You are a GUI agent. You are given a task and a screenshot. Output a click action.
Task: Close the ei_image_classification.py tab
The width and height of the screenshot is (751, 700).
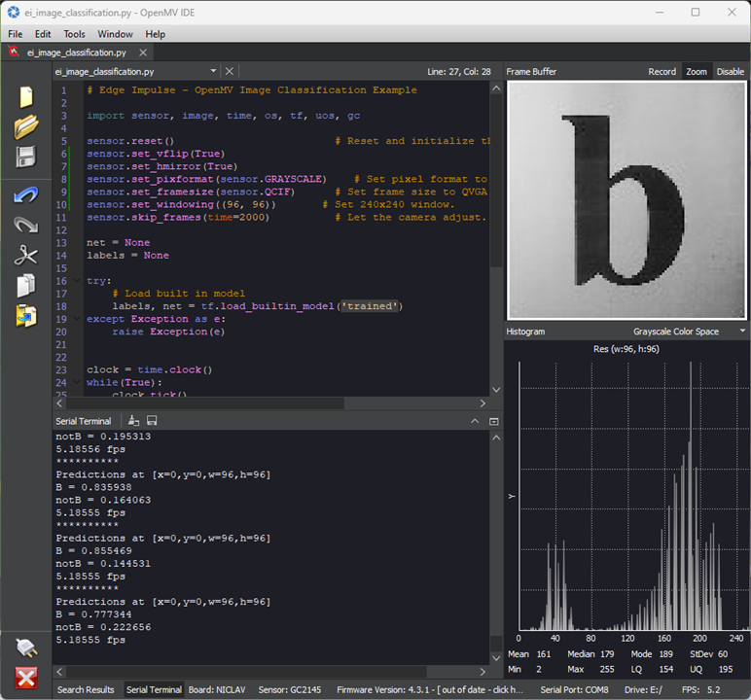[143, 52]
